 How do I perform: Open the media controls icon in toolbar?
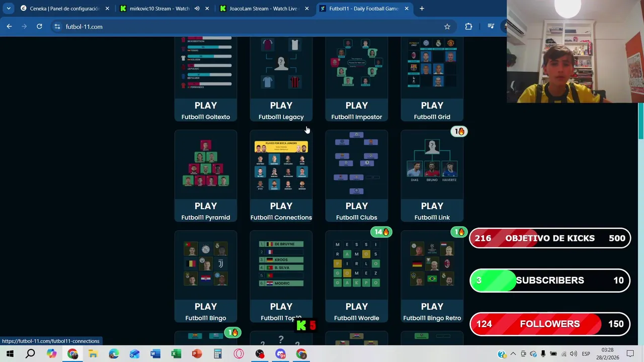(x=491, y=27)
